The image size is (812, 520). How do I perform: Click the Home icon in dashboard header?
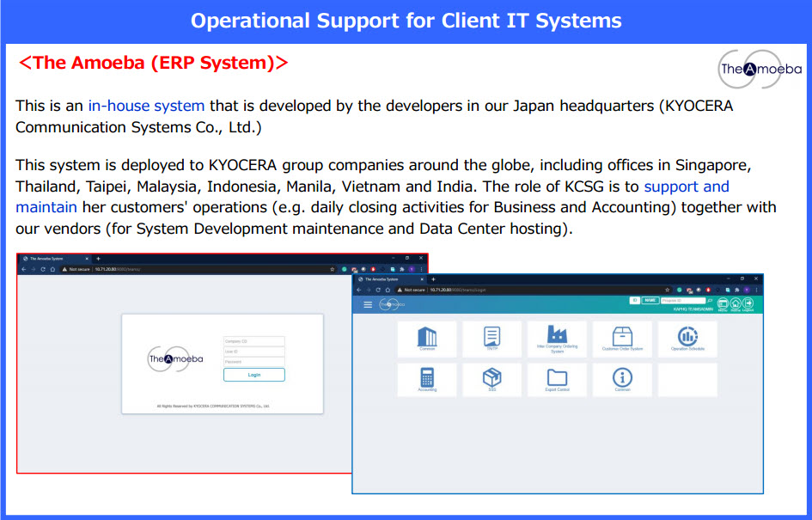(736, 303)
